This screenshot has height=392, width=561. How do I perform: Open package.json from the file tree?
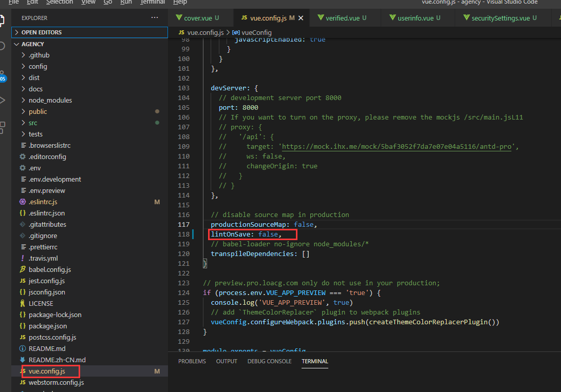click(x=48, y=326)
